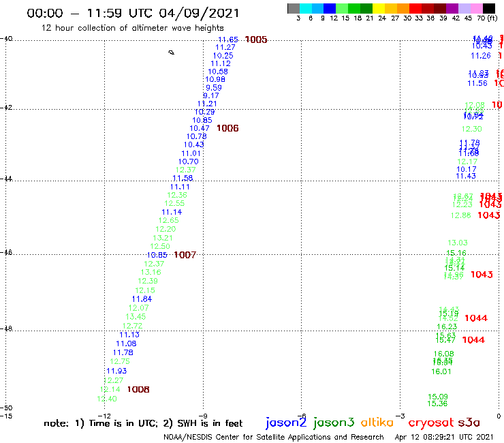Click the 12.88 wave height value

tap(461, 215)
